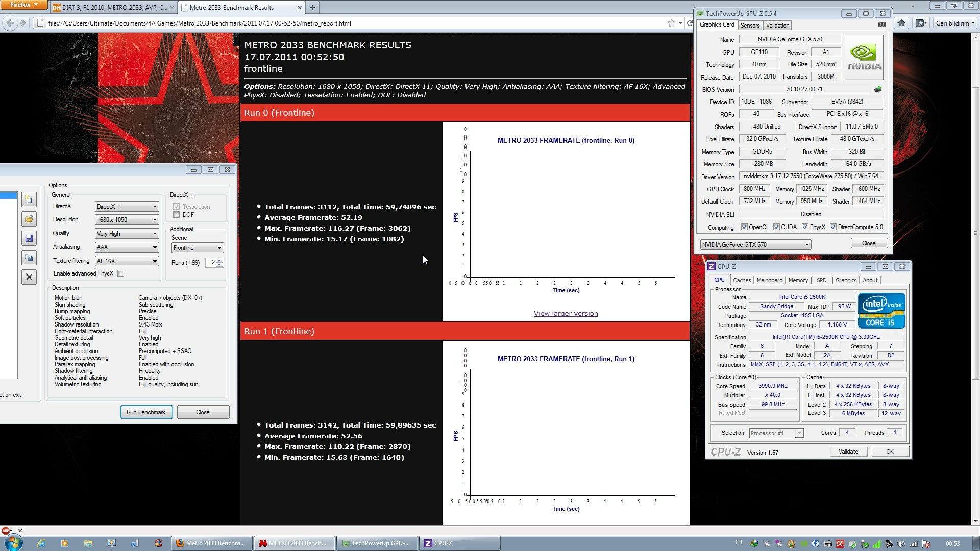Open the DirectX 11 dropdown
This screenshot has height=551, width=980.
click(x=127, y=207)
